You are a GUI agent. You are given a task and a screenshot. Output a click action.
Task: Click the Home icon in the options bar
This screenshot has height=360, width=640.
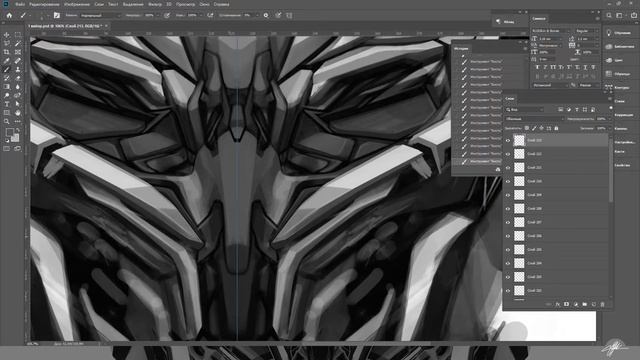coord(9,16)
